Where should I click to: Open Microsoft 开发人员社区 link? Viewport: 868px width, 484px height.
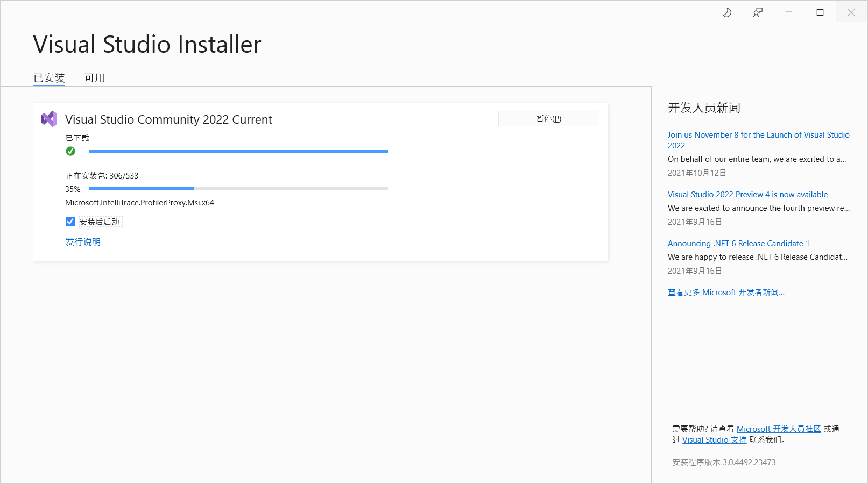click(x=779, y=429)
